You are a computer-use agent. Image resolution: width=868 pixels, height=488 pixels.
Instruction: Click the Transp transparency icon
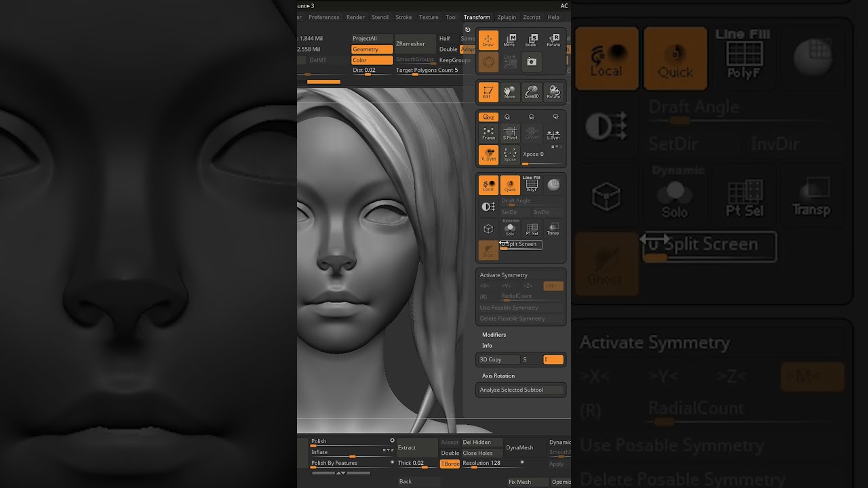pyautogui.click(x=553, y=230)
